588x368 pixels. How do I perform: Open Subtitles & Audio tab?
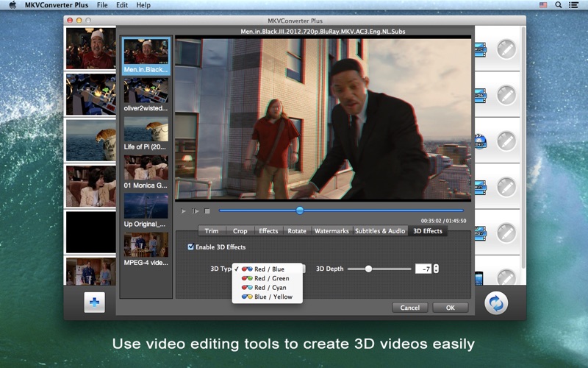point(380,231)
